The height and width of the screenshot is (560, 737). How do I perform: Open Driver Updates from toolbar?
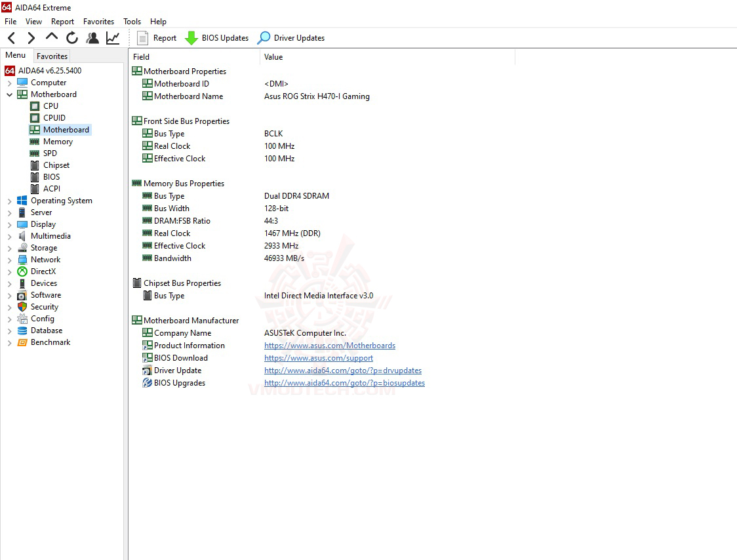pyautogui.click(x=291, y=38)
